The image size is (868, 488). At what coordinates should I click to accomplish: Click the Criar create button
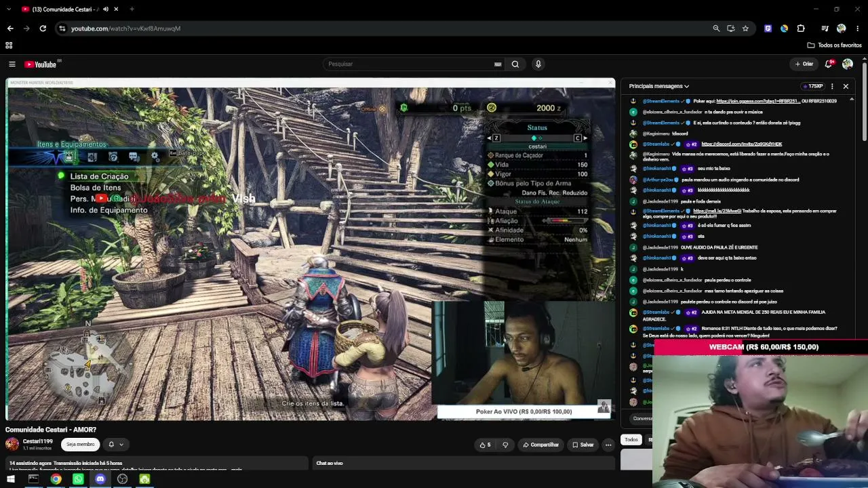tap(804, 64)
